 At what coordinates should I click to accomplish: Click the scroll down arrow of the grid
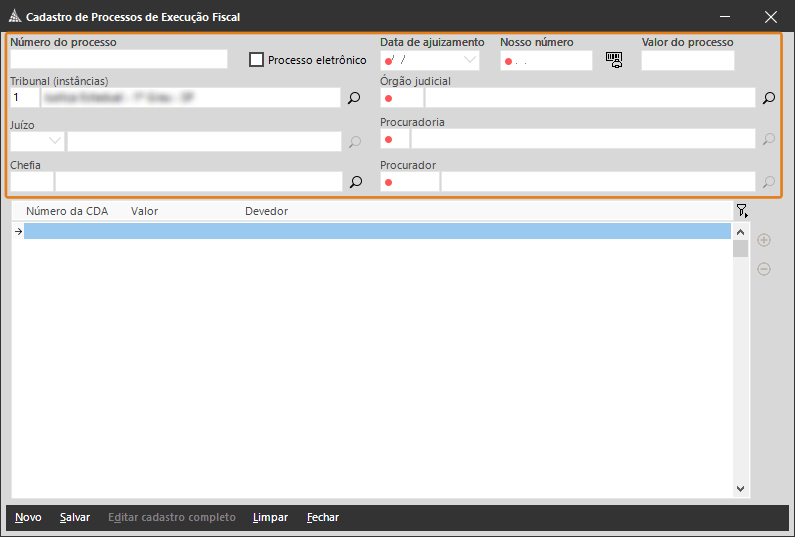[740, 489]
